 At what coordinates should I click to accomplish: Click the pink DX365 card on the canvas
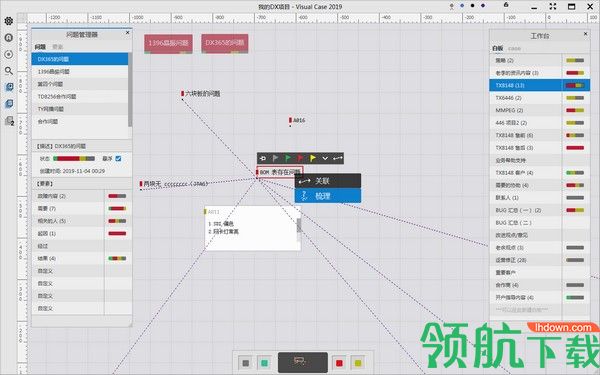(x=225, y=43)
